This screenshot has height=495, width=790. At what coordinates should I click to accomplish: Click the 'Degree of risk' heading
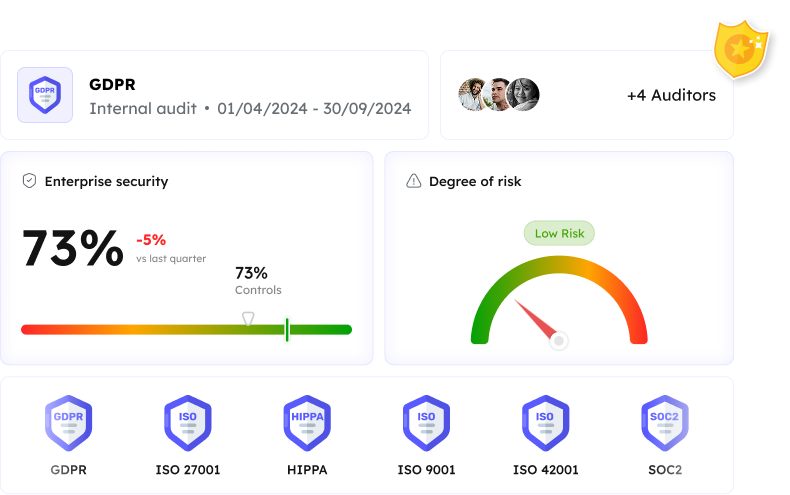point(475,181)
